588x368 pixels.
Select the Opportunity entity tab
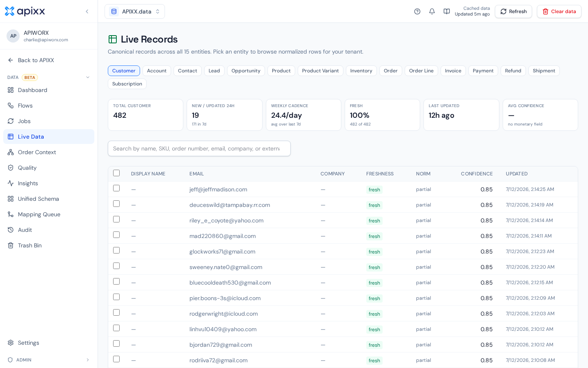coord(246,71)
